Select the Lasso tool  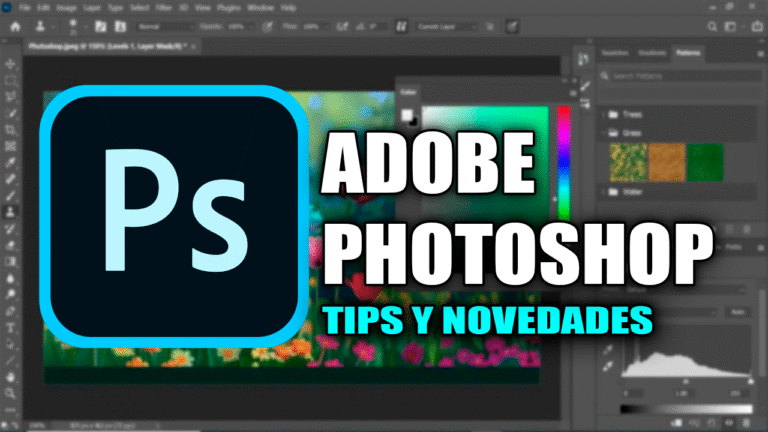pos(10,96)
